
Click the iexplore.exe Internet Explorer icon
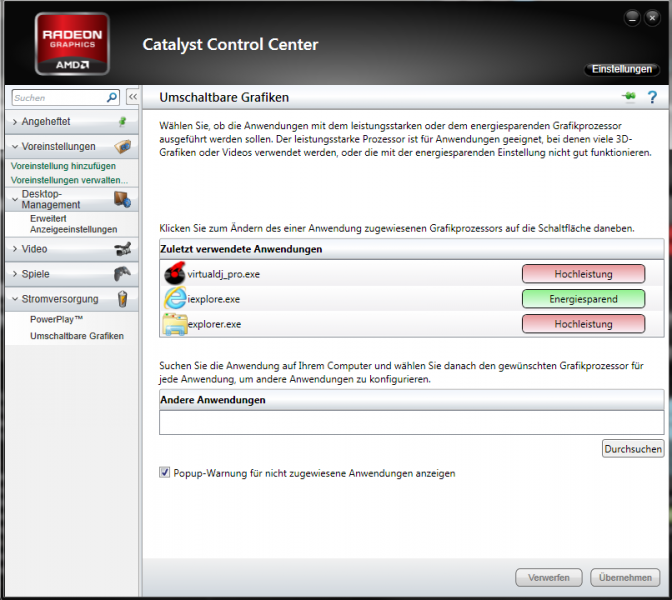175,298
